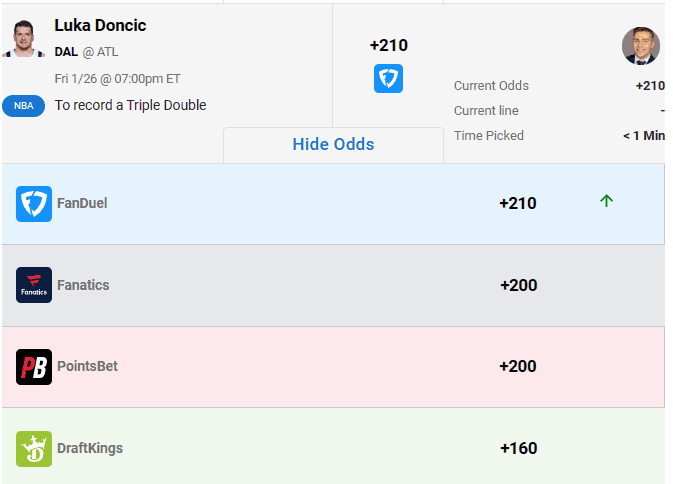
Task: Click the DAL @ ATL matchup text
Action: tap(86, 52)
